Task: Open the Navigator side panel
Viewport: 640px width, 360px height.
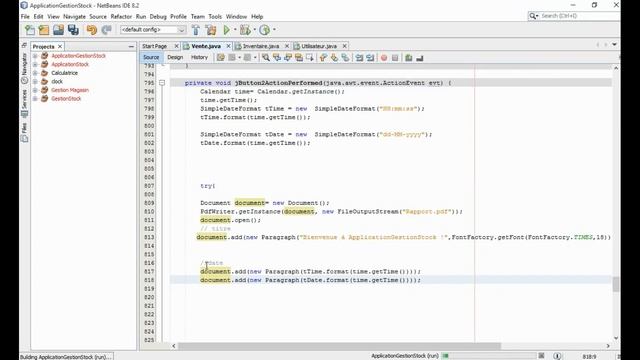Action: point(24,68)
